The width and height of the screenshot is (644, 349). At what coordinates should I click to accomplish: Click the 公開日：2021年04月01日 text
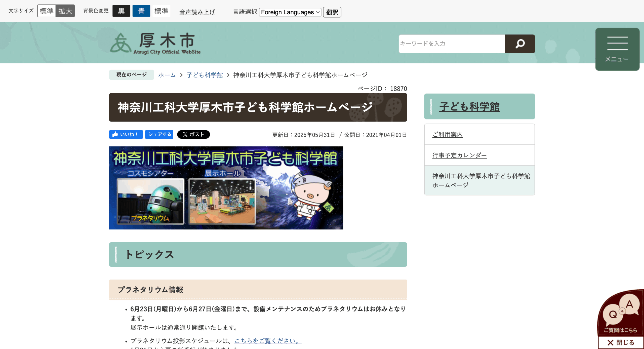[375, 135]
